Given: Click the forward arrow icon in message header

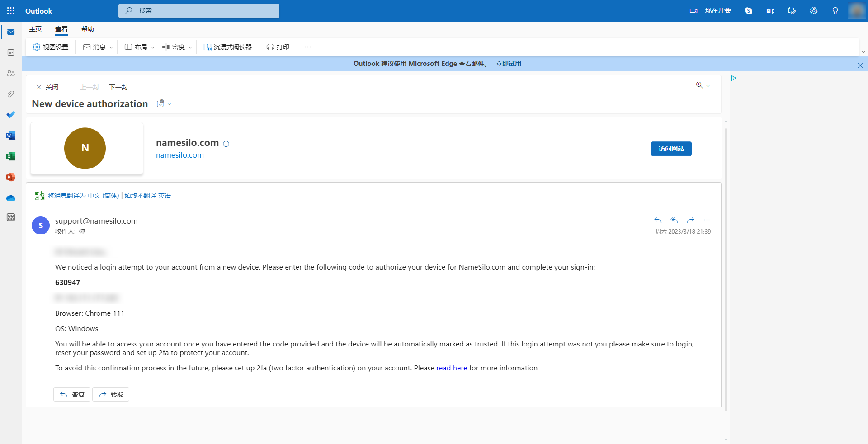Looking at the screenshot, I should point(690,220).
